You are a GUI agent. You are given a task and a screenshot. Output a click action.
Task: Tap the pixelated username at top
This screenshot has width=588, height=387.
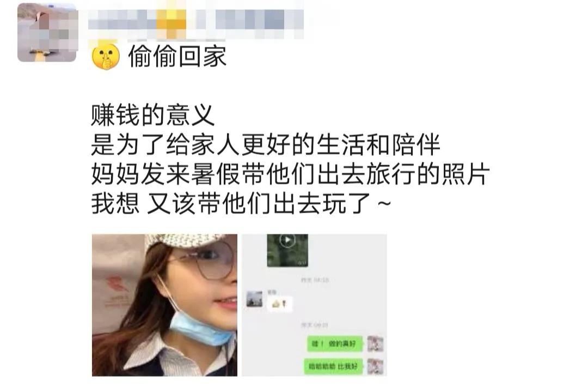coord(196,20)
